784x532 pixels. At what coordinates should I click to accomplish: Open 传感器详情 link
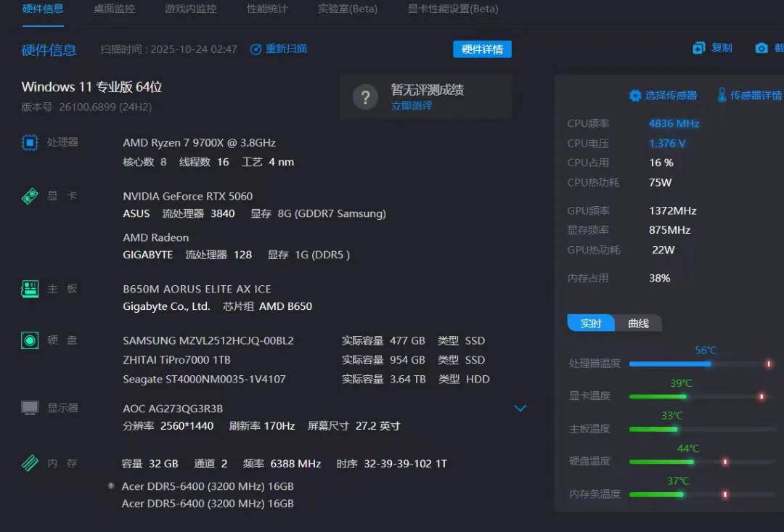(756, 95)
